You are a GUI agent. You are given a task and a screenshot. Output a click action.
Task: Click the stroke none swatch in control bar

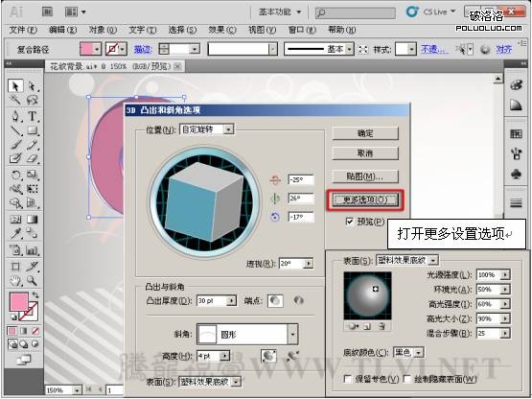112,49
